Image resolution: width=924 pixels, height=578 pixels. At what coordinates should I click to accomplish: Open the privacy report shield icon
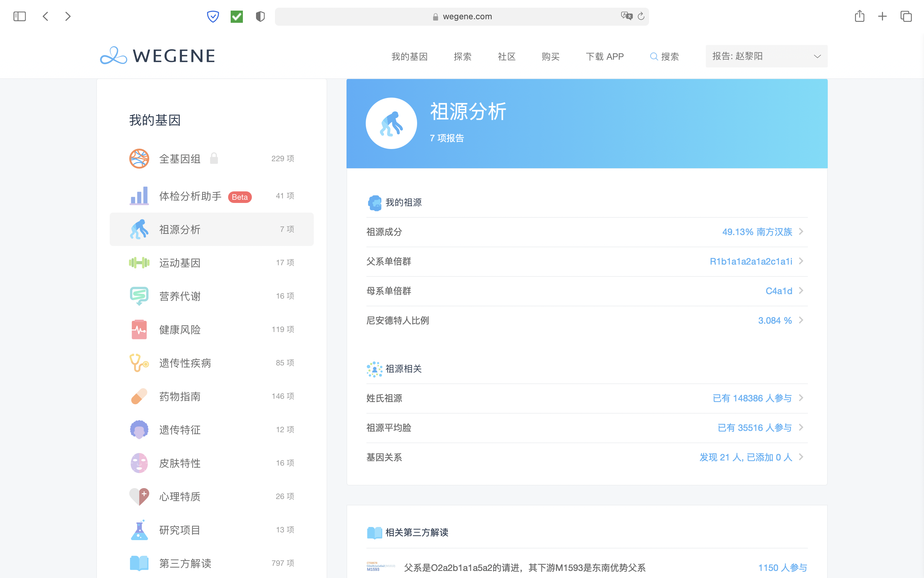click(x=260, y=16)
